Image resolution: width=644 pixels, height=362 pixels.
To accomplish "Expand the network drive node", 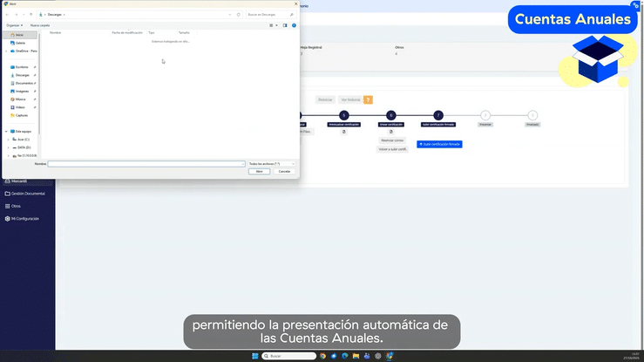I will [x=8, y=156].
